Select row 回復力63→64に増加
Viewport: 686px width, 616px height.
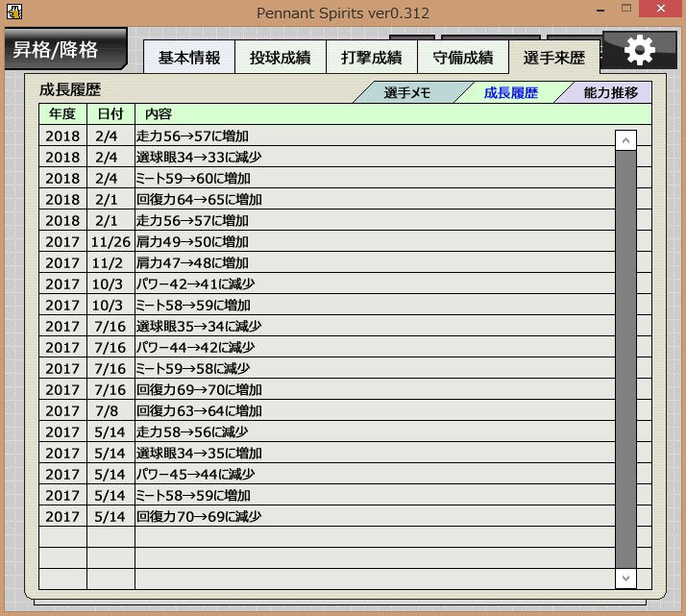[327, 410]
